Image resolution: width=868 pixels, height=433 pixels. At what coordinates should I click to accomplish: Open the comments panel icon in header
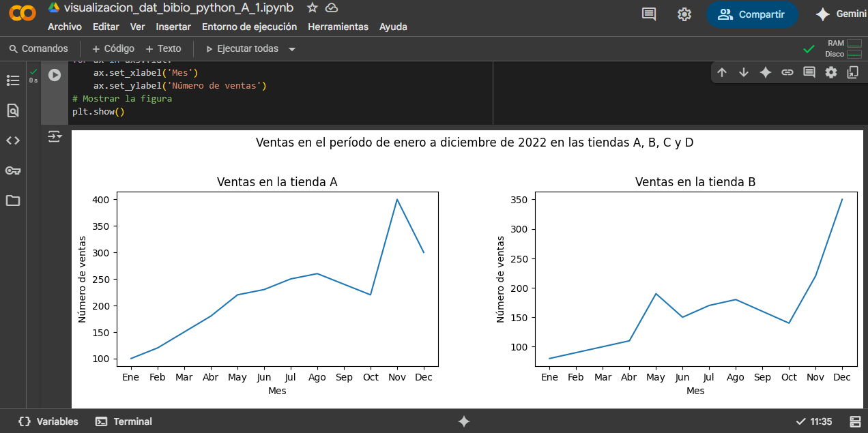(649, 14)
